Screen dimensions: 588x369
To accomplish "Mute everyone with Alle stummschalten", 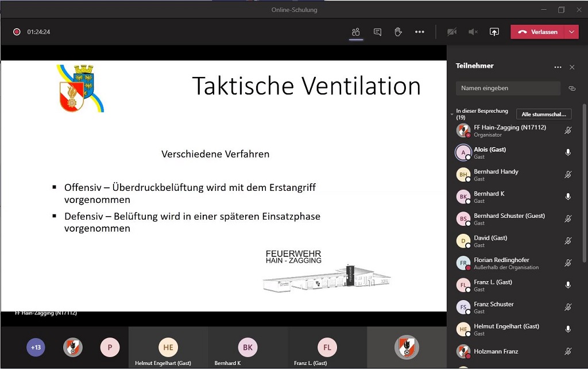I will (x=544, y=114).
